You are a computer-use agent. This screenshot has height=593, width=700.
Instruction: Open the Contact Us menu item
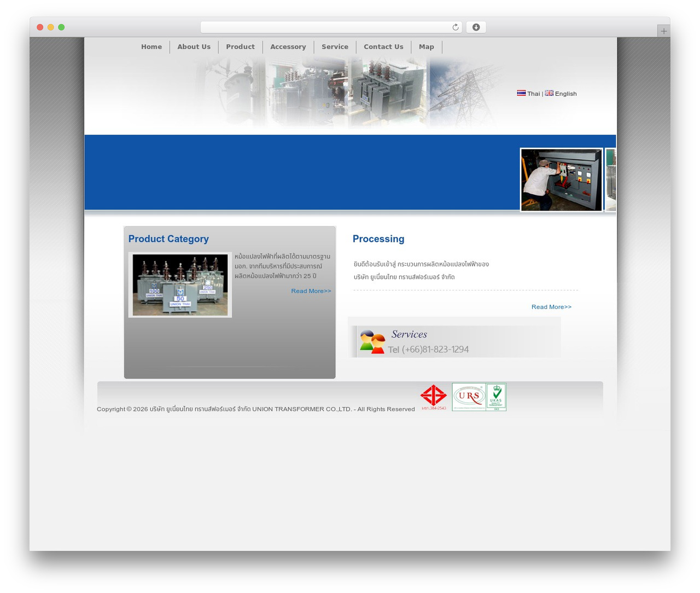coord(383,47)
